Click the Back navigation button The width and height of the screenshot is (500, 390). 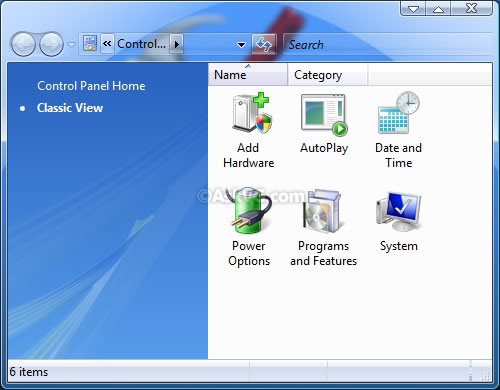pos(23,44)
